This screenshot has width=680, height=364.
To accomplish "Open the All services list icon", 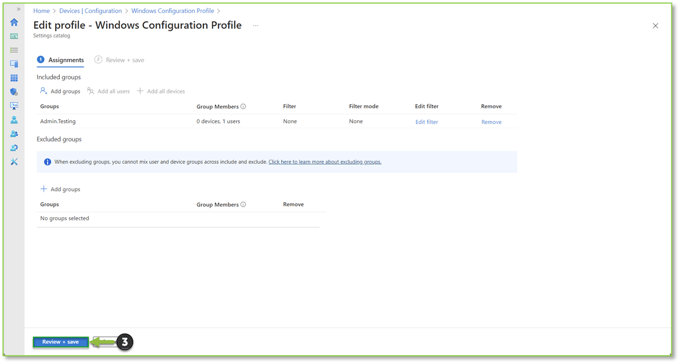I will tap(14, 50).
